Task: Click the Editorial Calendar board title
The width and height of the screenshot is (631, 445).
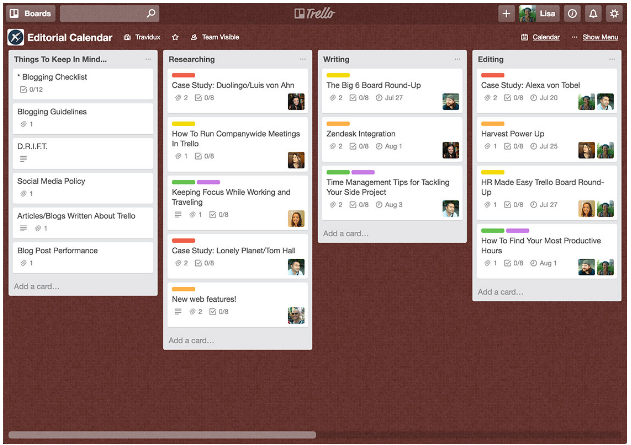Action: (x=70, y=37)
